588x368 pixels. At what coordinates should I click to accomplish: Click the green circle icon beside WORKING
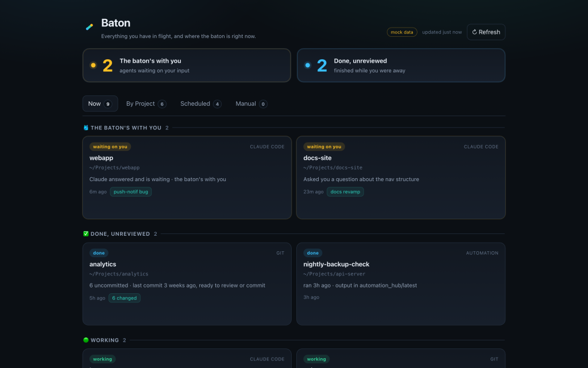point(86,340)
